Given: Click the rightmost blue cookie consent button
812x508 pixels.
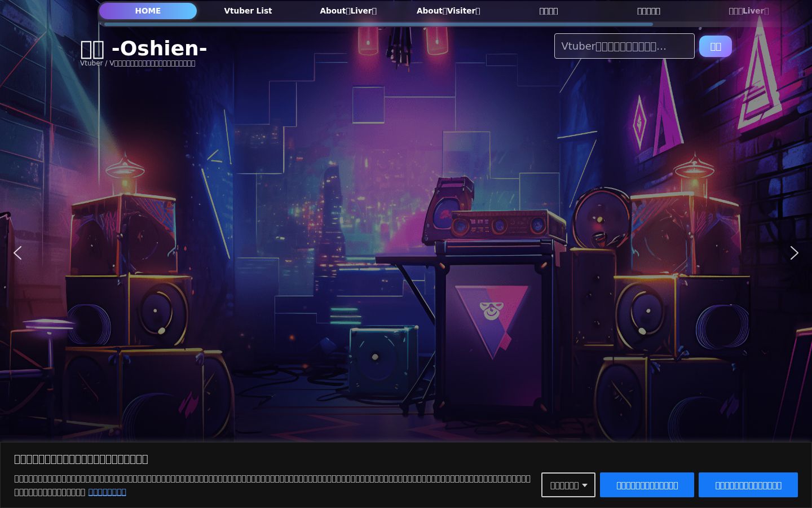Looking at the screenshot, I should (748, 485).
